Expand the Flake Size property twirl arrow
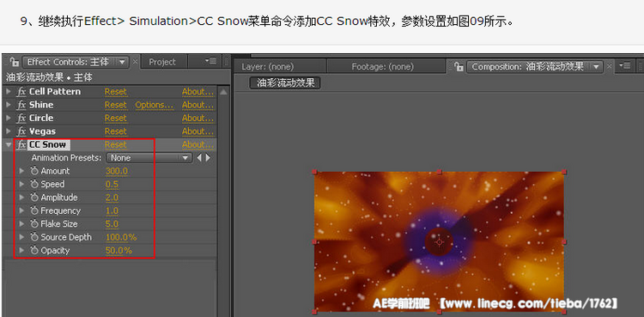Viewport: 644px width, 317px height. 22,224
